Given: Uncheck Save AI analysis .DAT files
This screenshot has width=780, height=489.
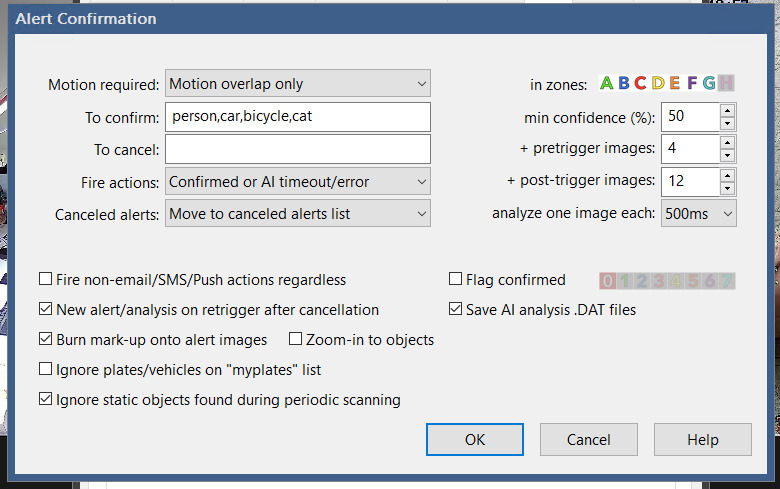Looking at the screenshot, I should (456, 310).
